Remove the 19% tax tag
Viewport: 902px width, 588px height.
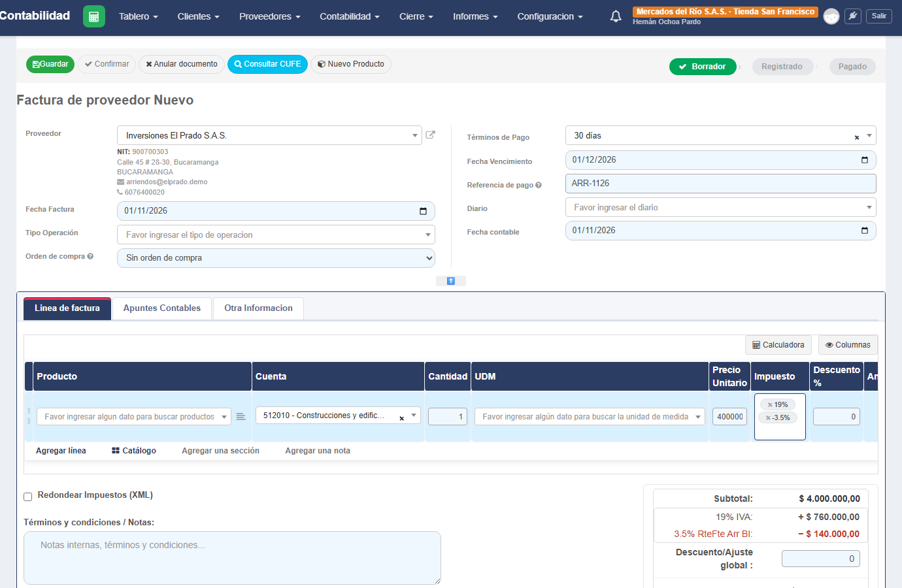tap(771, 405)
